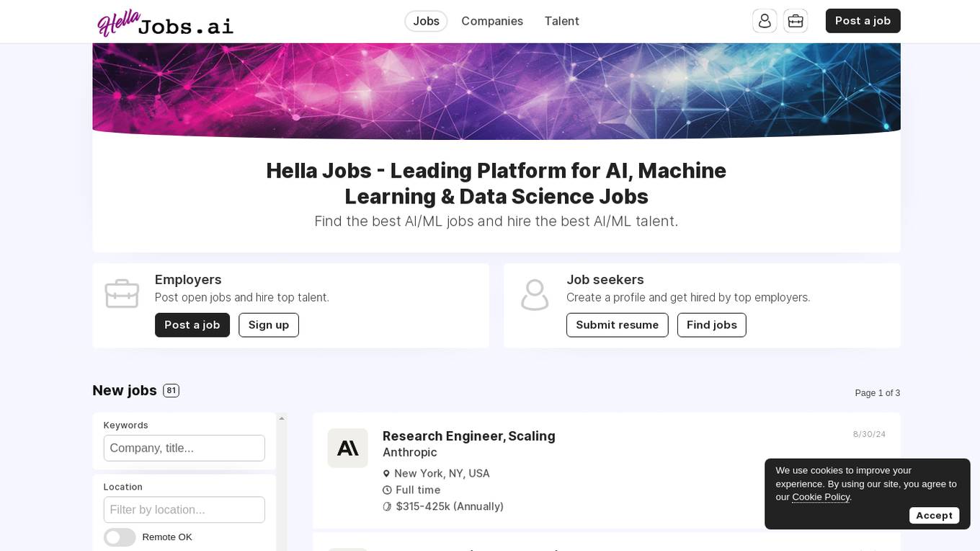Click Post a job in the header
Image resolution: width=980 pixels, height=551 pixels.
pos(863,21)
